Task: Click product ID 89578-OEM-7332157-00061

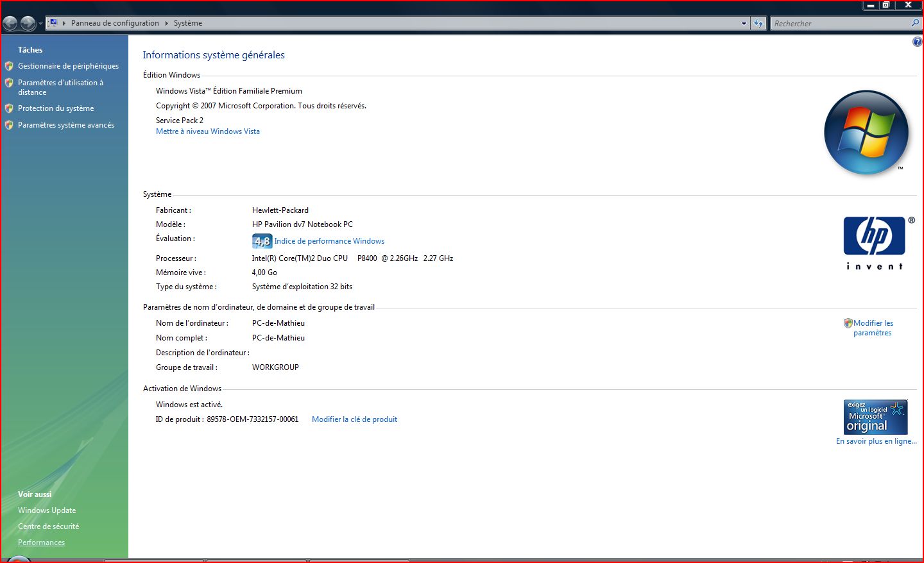Action: pos(253,419)
